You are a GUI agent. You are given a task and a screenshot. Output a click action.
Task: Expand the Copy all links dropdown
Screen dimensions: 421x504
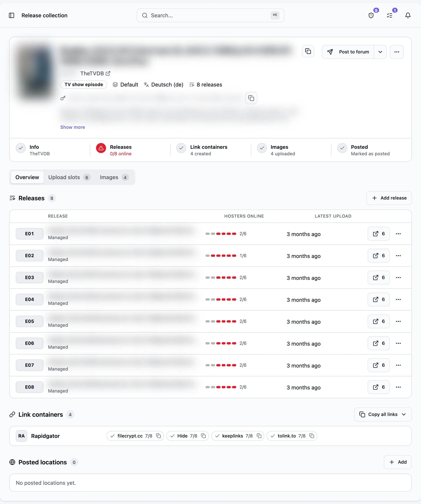click(383, 414)
